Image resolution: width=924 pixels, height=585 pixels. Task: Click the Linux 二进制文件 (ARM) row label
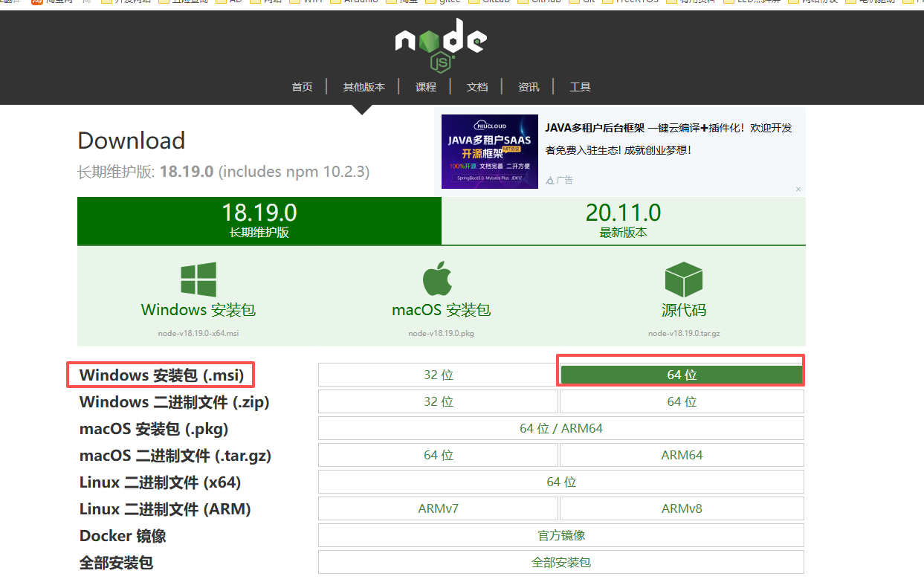tap(165, 509)
